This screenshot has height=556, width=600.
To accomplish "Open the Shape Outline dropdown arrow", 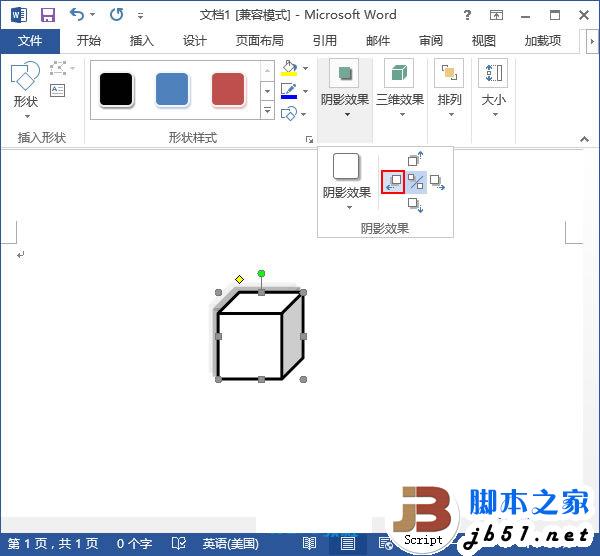I will coord(305,91).
